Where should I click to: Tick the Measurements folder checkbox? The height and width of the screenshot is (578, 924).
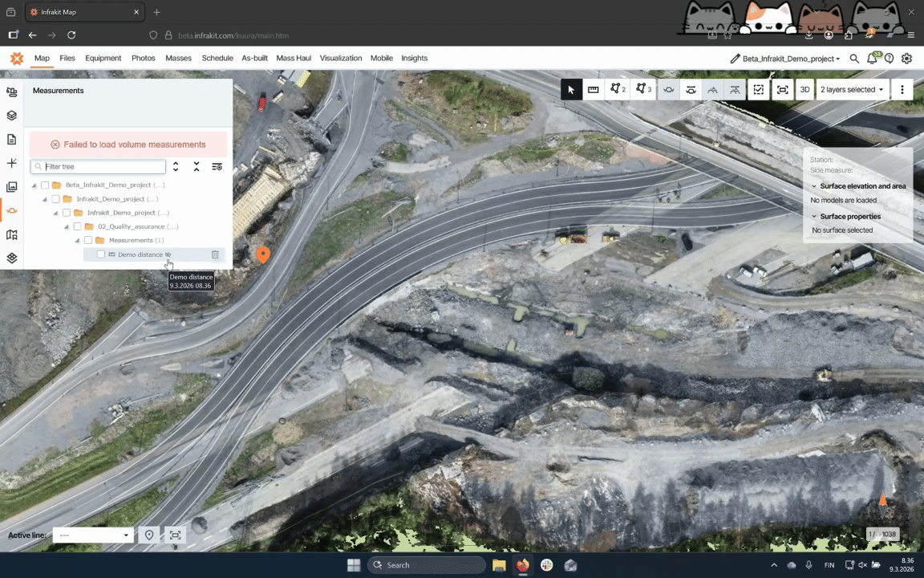[x=88, y=241]
